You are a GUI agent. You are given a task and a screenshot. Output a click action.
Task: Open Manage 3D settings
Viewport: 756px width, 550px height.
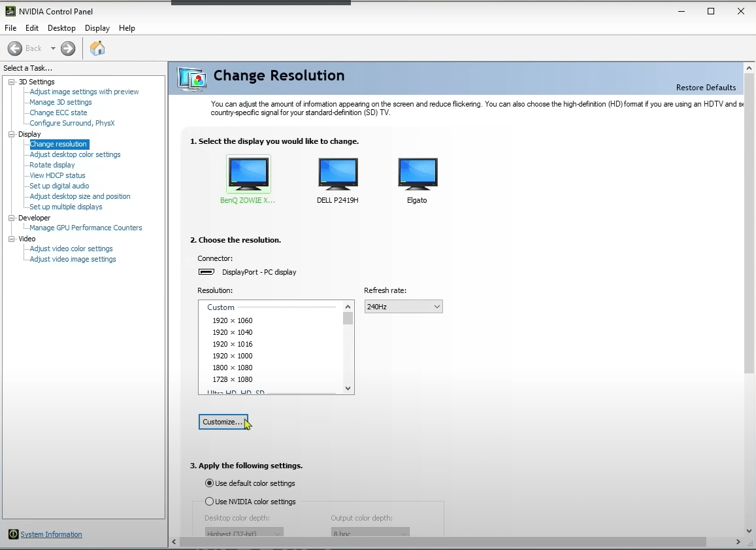pyautogui.click(x=61, y=102)
